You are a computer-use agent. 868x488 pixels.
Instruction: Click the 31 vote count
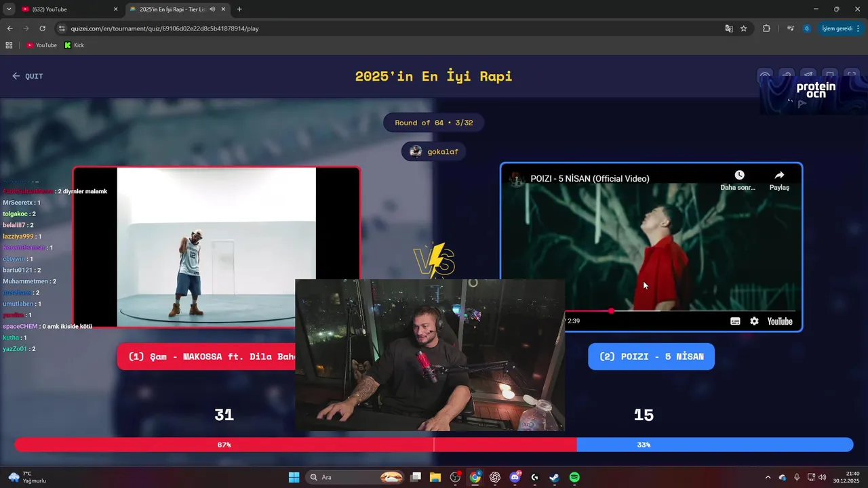tap(224, 415)
